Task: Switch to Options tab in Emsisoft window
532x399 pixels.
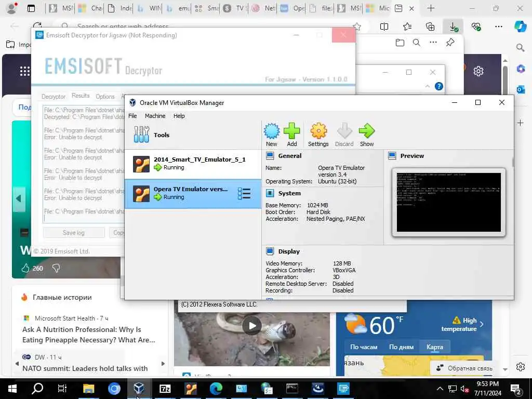Action: coord(105,97)
